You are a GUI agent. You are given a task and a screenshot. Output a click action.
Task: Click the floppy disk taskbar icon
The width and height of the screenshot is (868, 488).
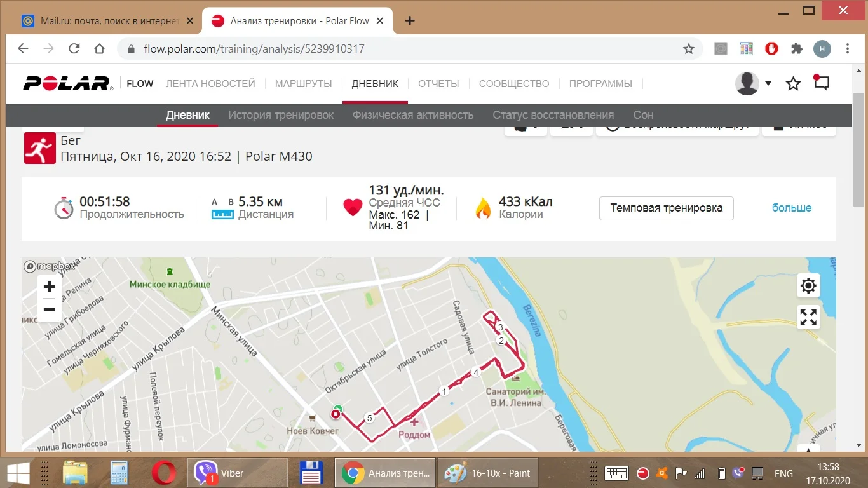pos(311,473)
